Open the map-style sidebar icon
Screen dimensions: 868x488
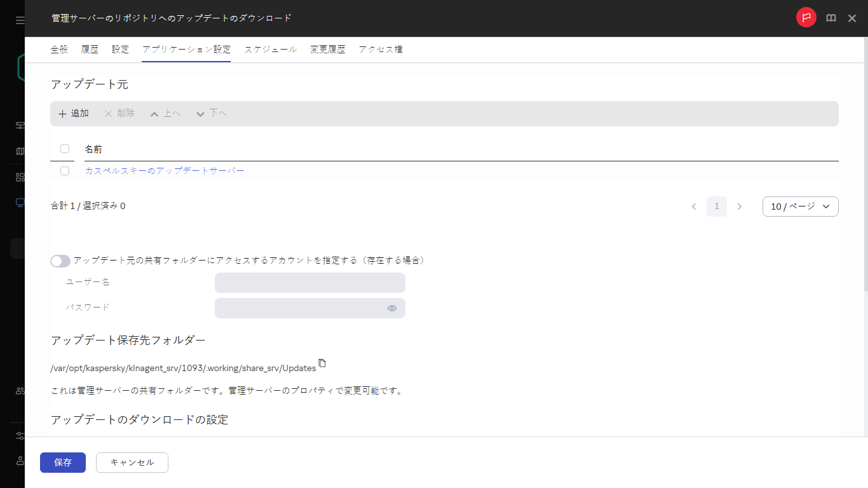(19, 151)
